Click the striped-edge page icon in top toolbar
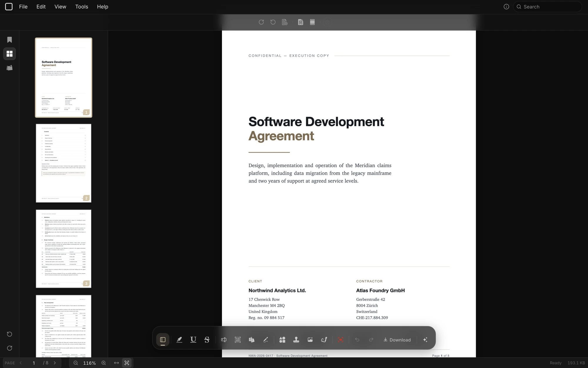The height and width of the screenshot is (368, 588). coord(312,22)
